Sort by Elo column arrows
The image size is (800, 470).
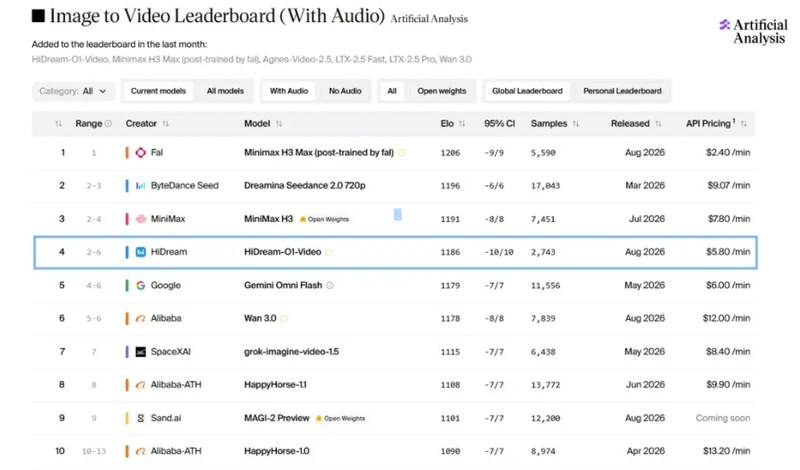462,123
